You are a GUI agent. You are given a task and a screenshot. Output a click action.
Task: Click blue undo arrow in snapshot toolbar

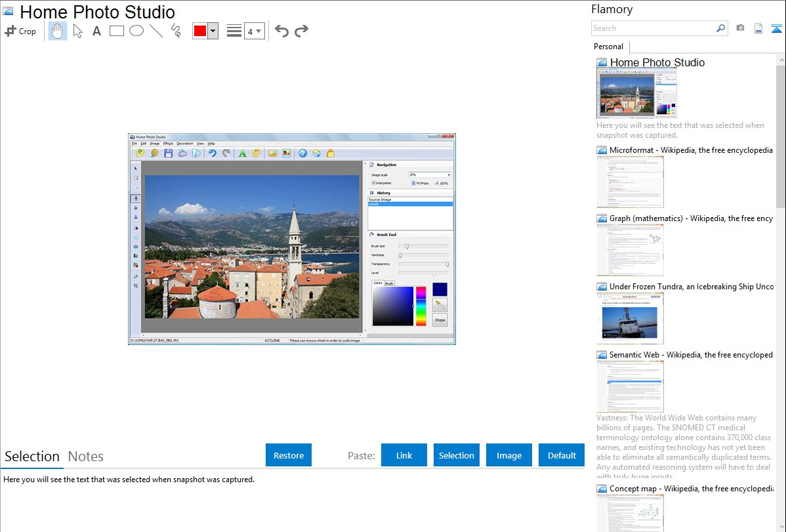pyautogui.click(x=213, y=153)
